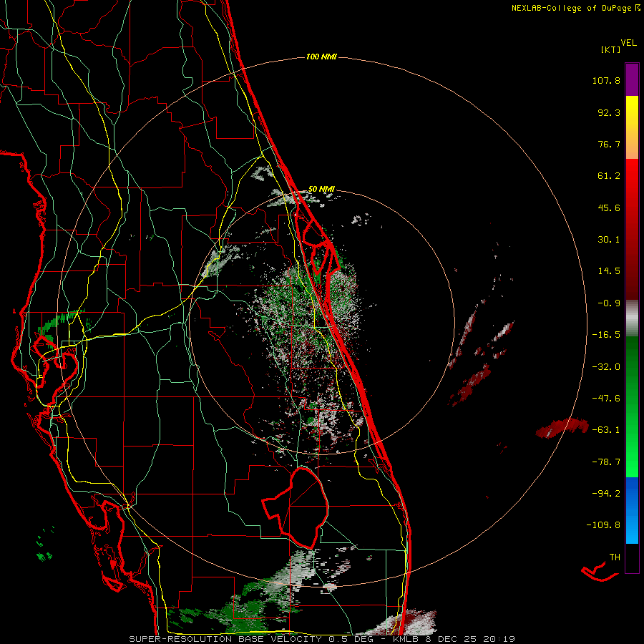Select the 14.5 legend value
This screenshot has height=644, width=644.
click(x=609, y=271)
